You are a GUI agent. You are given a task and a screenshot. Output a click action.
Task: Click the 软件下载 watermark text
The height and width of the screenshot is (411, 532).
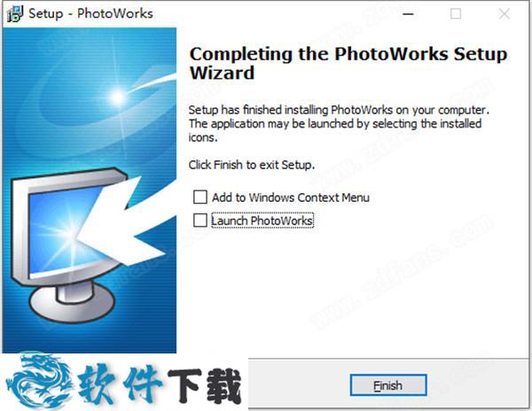click(x=160, y=386)
